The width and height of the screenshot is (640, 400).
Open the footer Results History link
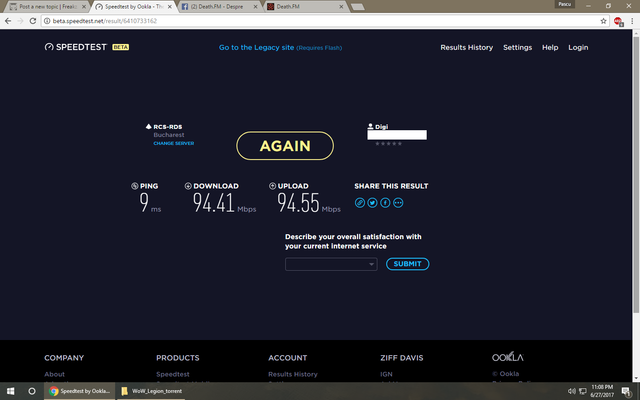point(293,374)
